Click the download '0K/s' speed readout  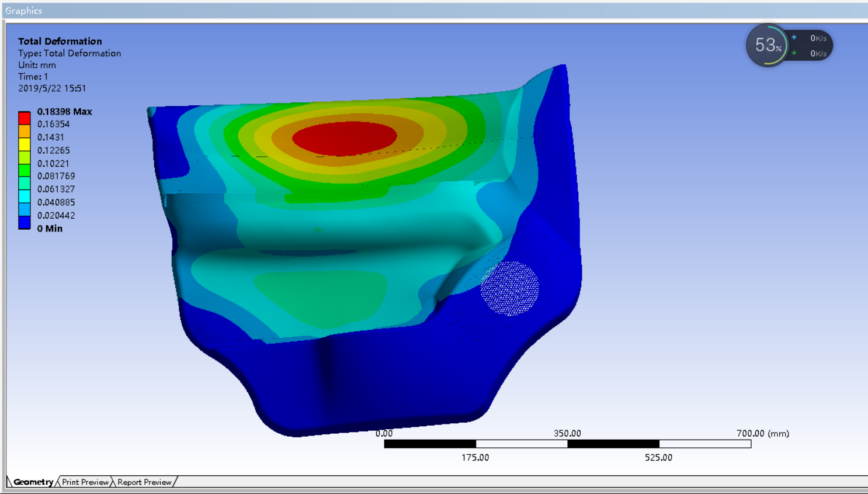coord(818,53)
